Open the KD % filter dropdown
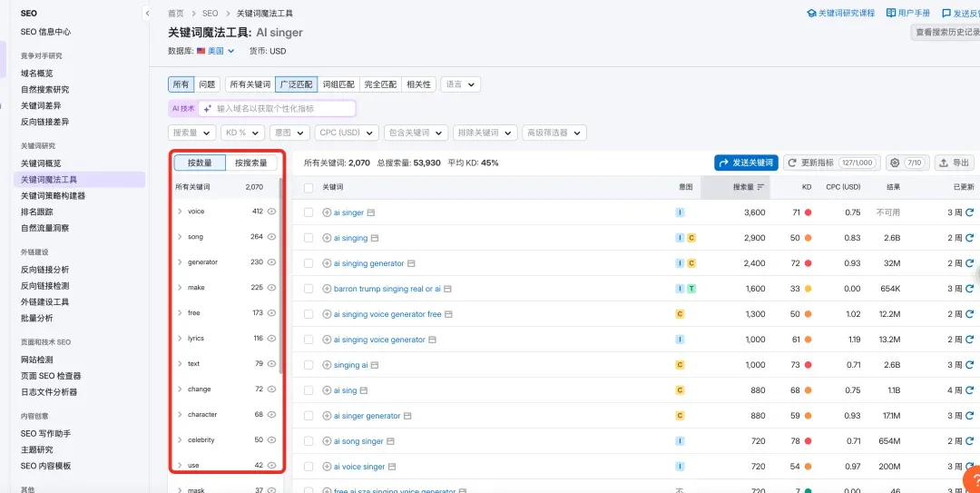The image size is (980, 493). [x=243, y=133]
